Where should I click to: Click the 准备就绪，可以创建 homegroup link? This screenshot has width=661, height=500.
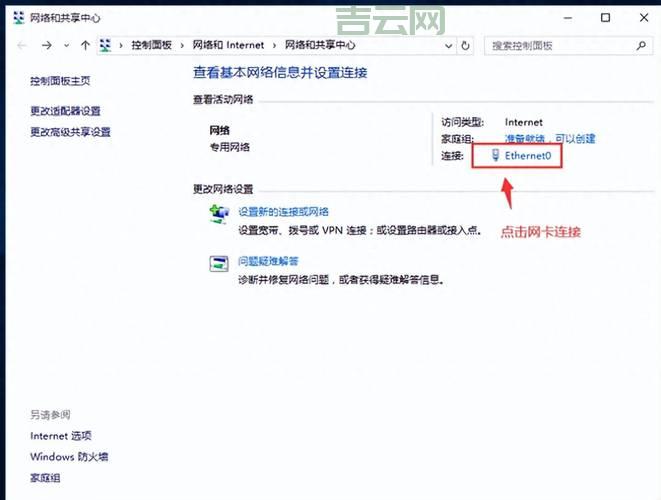[x=550, y=138]
